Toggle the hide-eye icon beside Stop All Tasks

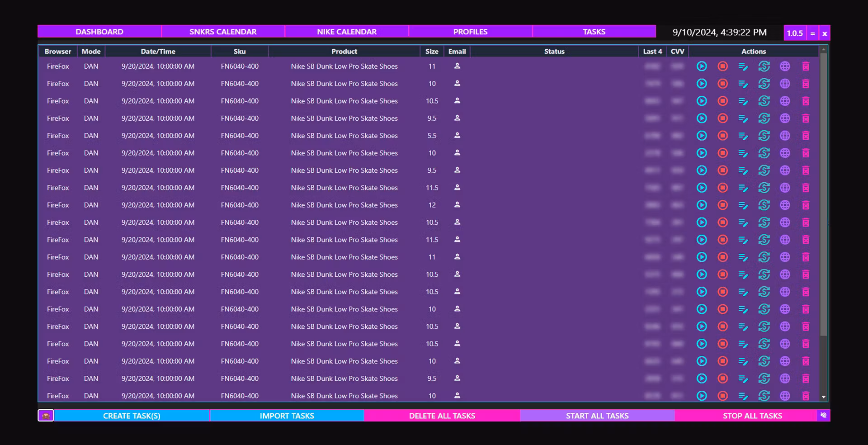(x=823, y=415)
